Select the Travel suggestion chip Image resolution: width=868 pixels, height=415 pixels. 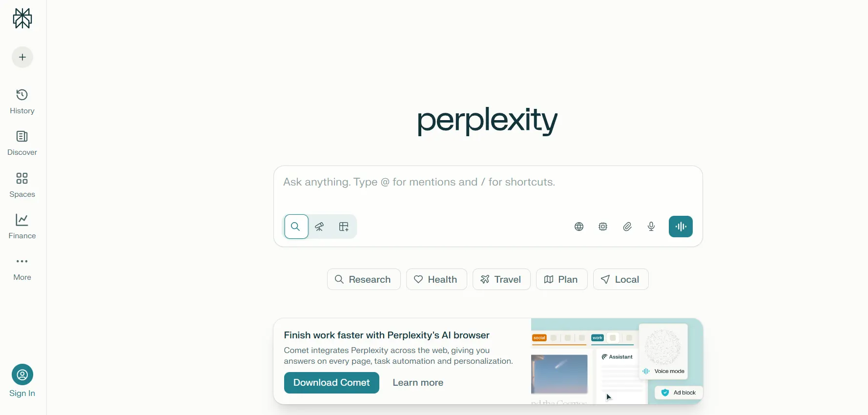[x=501, y=279]
